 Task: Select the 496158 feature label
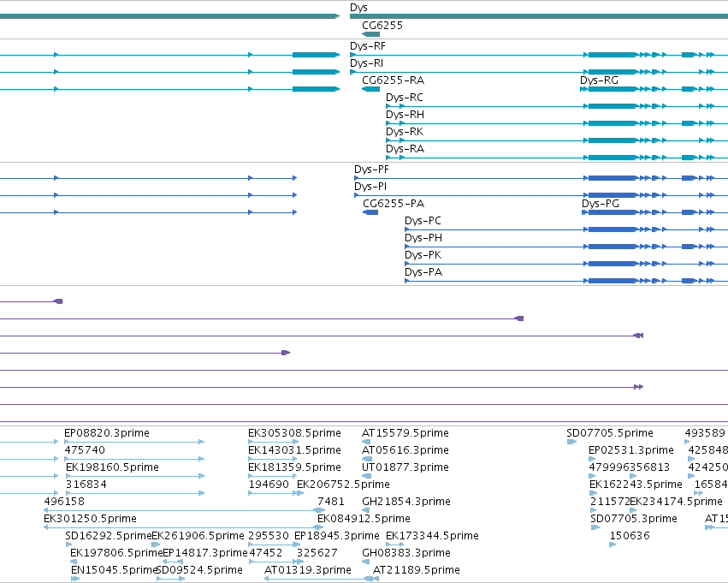64,503
